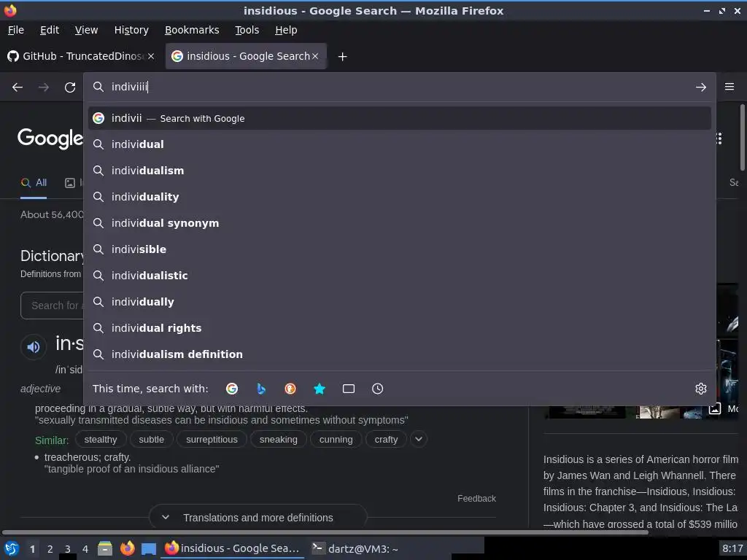The width and height of the screenshot is (747, 560).
Task: Click the vertical page scrollbar
Action: pos(742,138)
